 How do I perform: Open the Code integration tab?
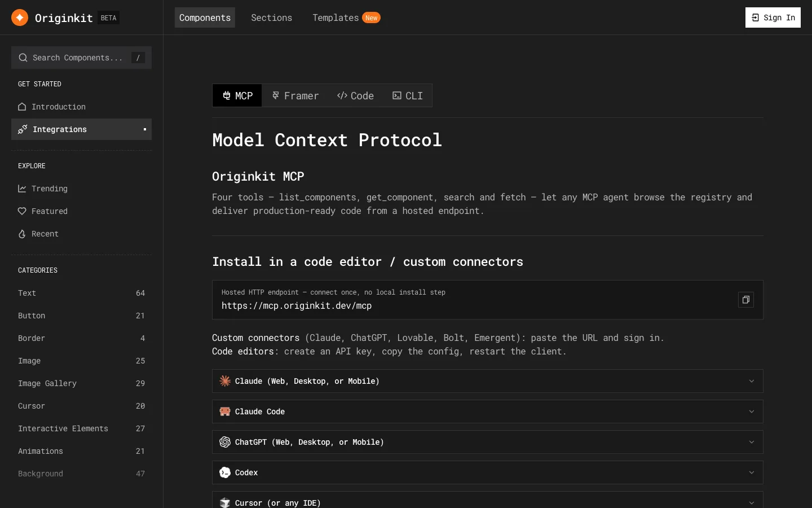tap(355, 95)
